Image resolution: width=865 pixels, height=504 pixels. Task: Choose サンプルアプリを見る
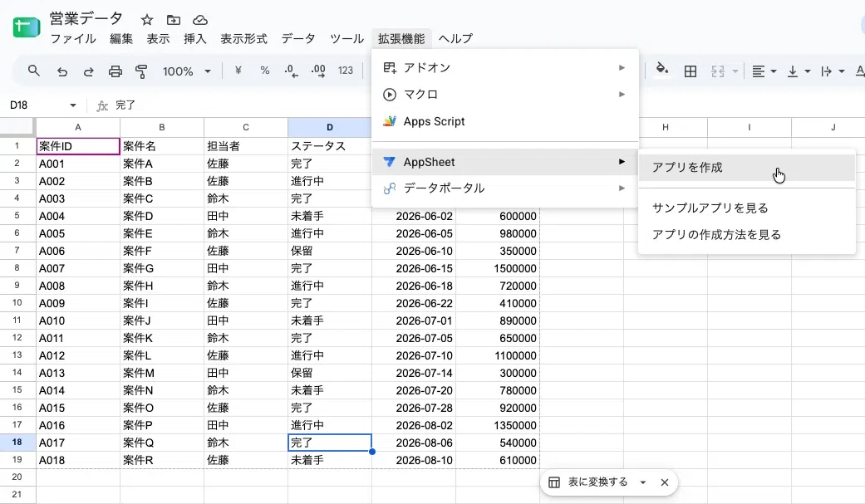pos(746,208)
